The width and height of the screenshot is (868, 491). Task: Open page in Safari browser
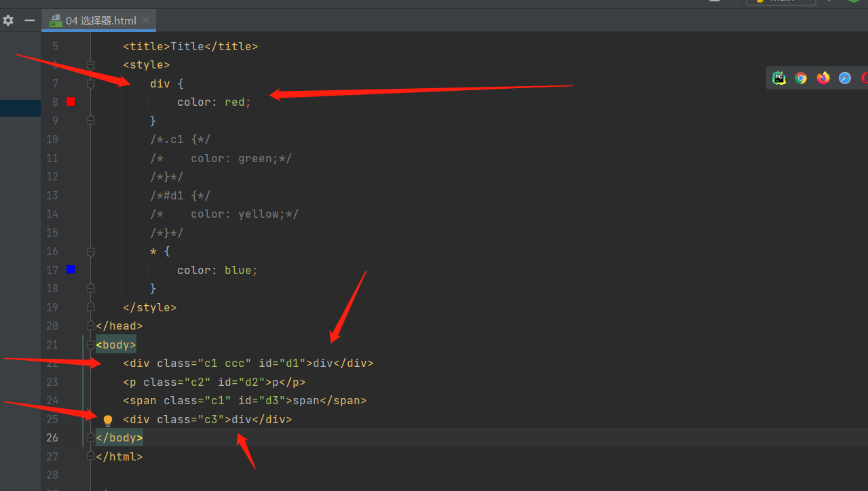(845, 78)
